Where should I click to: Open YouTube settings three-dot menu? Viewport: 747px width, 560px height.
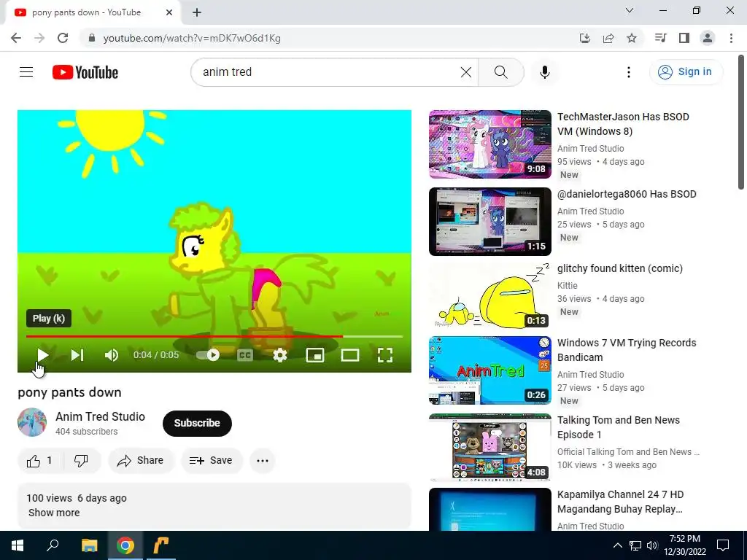coord(628,72)
